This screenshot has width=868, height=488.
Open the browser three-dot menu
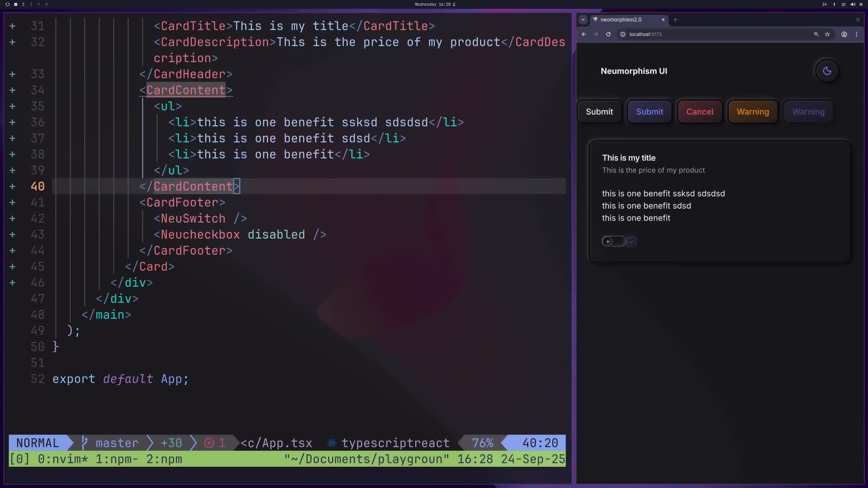[856, 34]
